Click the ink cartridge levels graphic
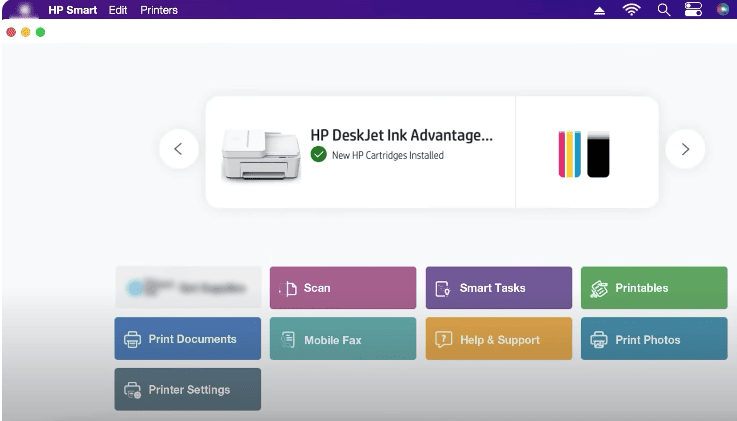Image resolution: width=737 pixels, height=421 pixels. coord(583,153)
